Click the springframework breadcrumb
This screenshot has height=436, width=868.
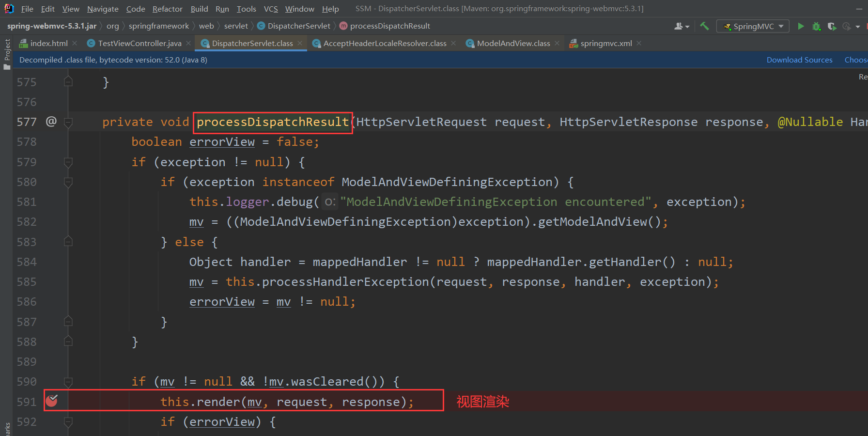click(159, 26)
